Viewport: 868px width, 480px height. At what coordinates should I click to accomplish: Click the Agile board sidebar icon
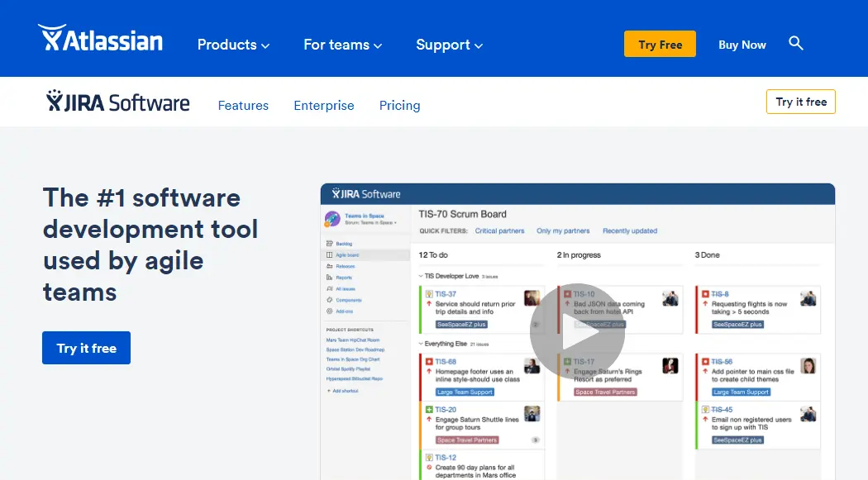[329, 255]
